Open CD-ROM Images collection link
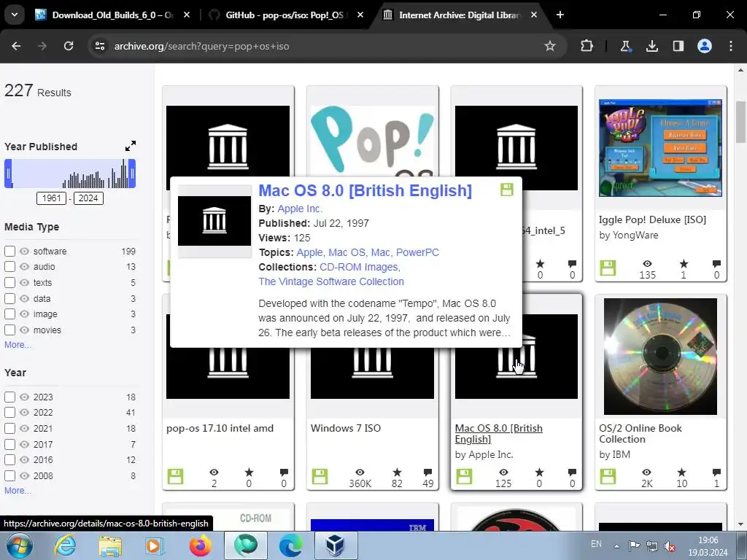747x560 pixels. (360, 267)
